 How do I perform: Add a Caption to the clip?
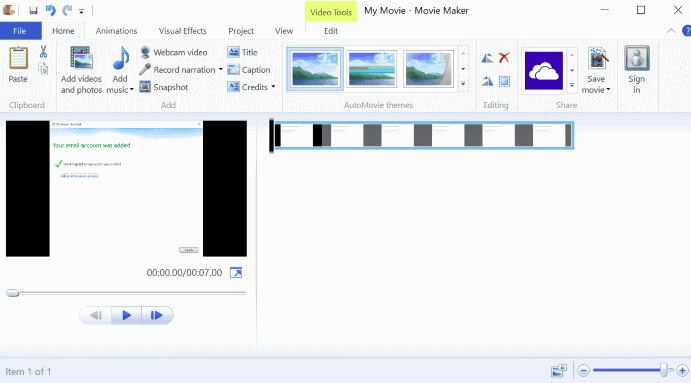249,70
